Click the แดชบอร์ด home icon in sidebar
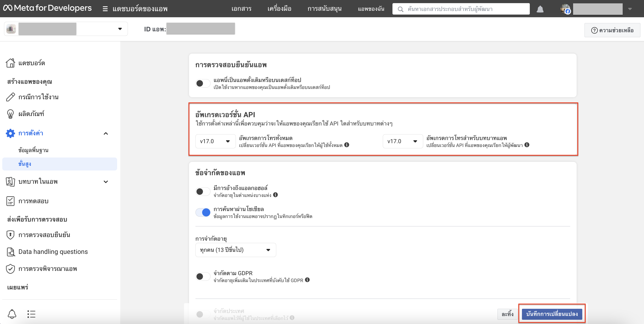 [10, 63]
